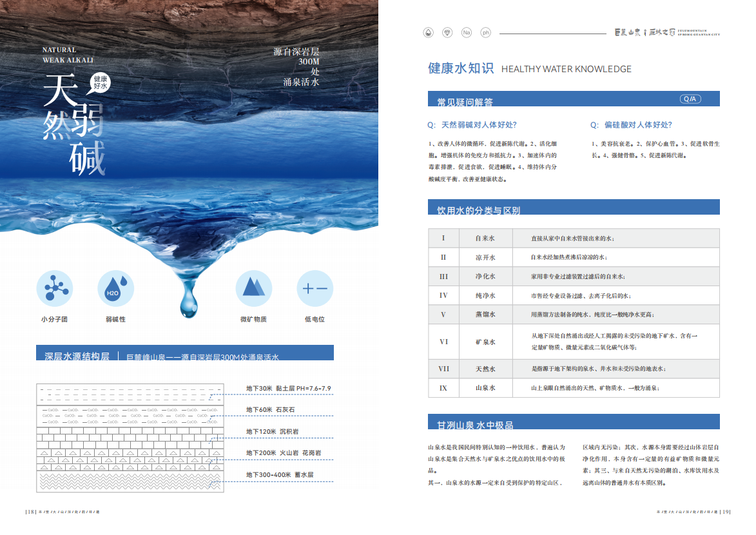Click the plus-minus icon above 低电位

(315, 287)
